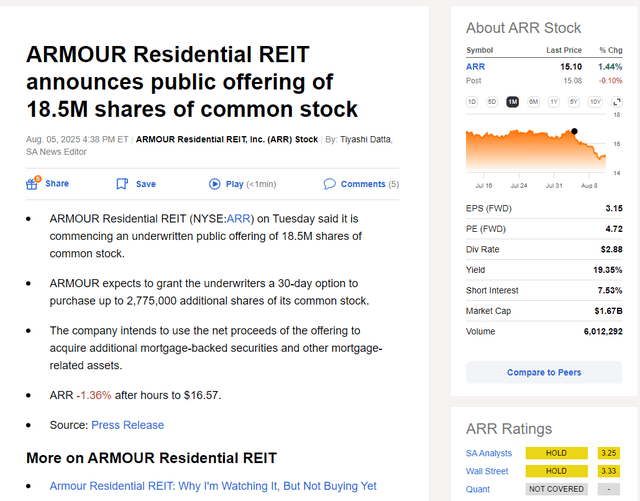Click the Save text link
The width and height of the screenshot is (640, 501).
146,184
